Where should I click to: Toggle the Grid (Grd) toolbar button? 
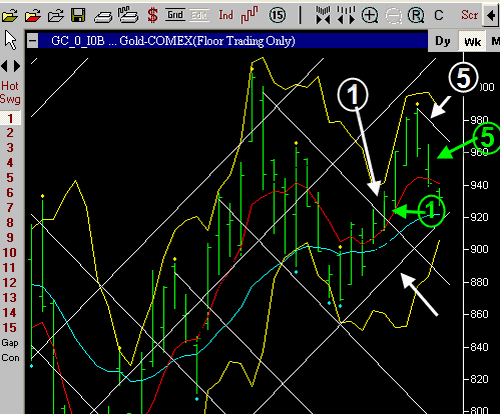coord(175,15)
